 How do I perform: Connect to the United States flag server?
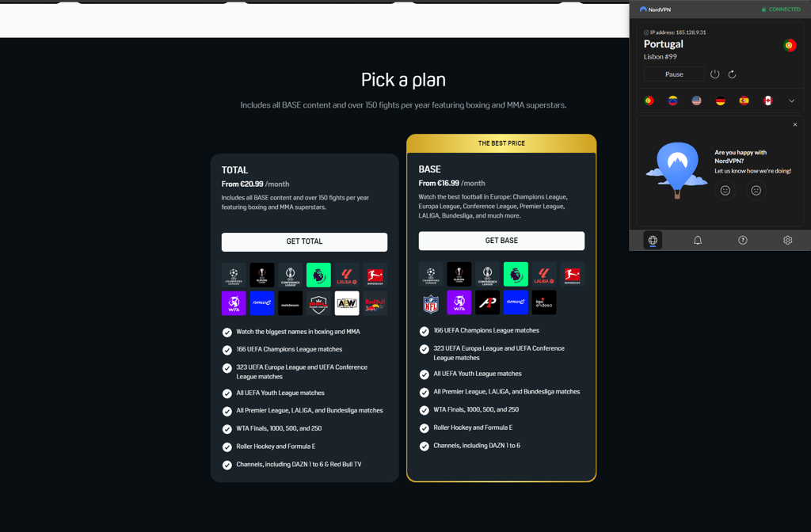point(697,101)
